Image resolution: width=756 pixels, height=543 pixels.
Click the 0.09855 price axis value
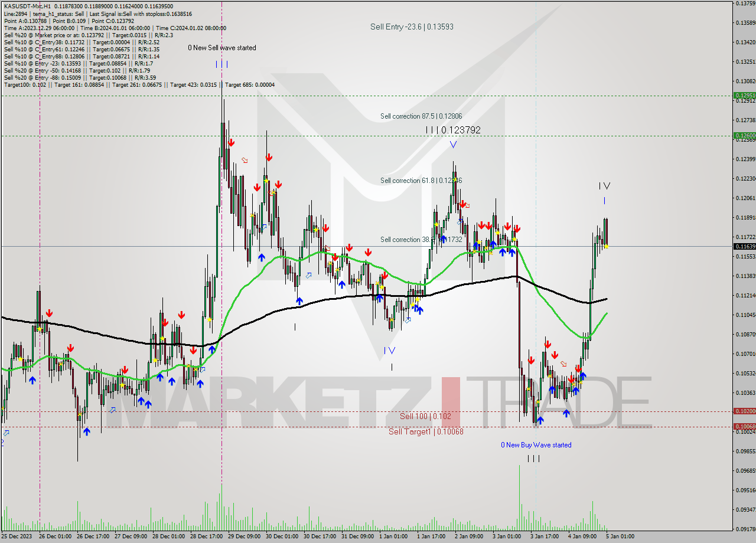pos(746,451)
